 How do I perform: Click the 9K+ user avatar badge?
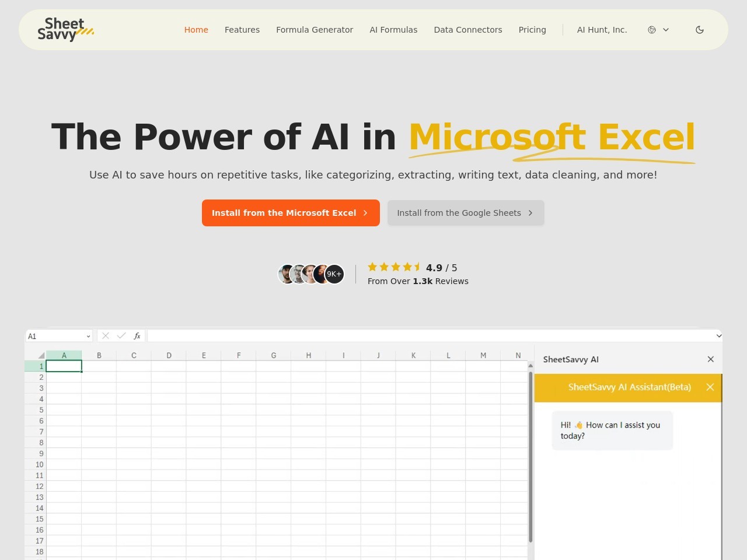(334, 274)
